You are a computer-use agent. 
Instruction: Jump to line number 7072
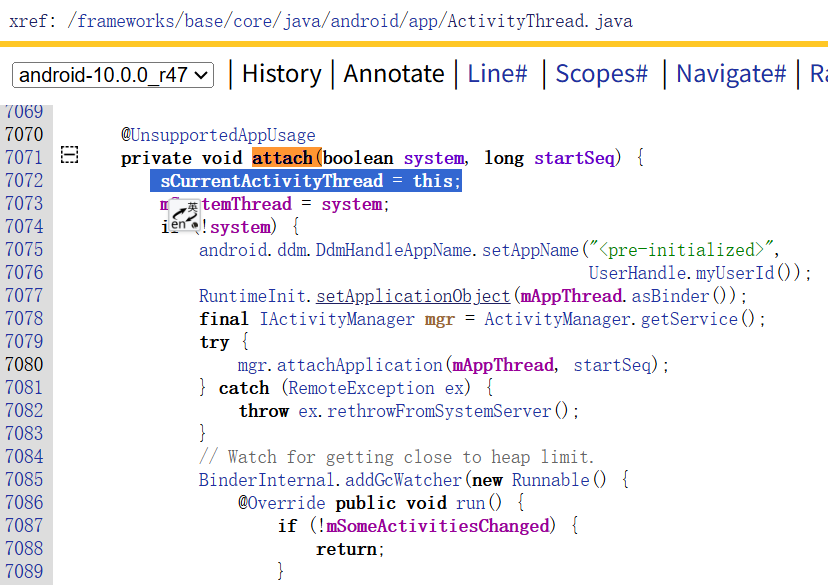coord(24,181)
